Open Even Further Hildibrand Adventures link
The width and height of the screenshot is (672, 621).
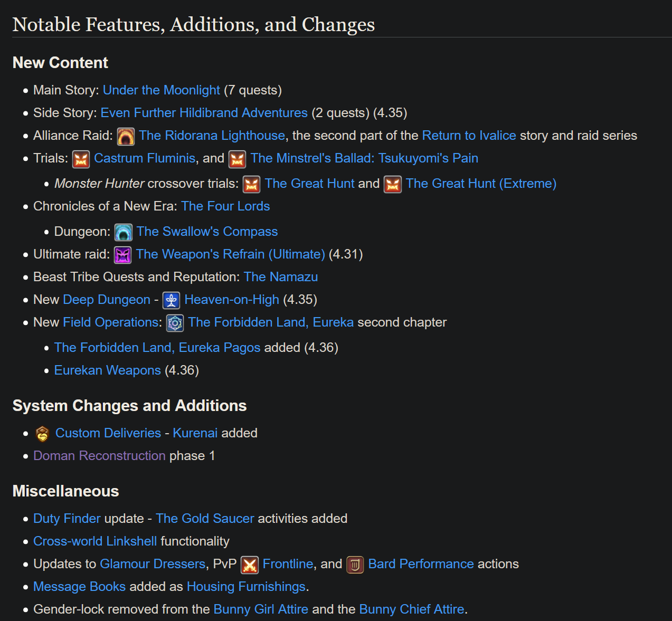pyautogui.click(x=204, y=113)
